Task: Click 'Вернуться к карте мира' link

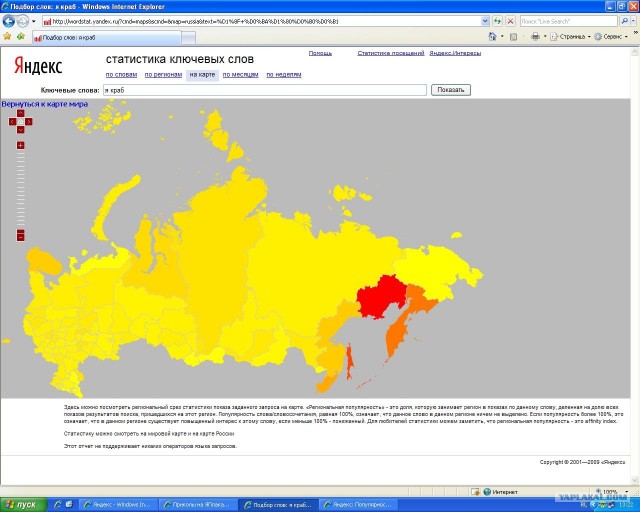Action: 44,104
